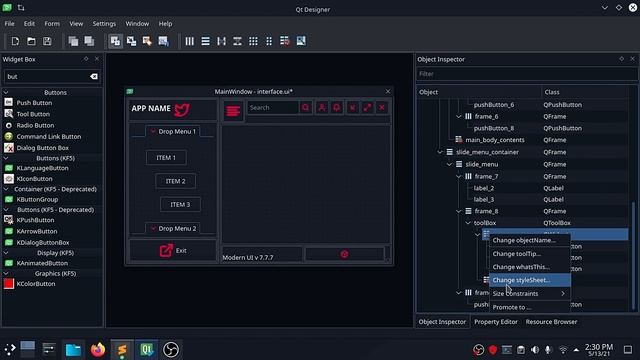Open Sublime Text from the taskbar
The height and width of the screenshot is (360, 640).
pyautogui.click(x=122, y=350)
